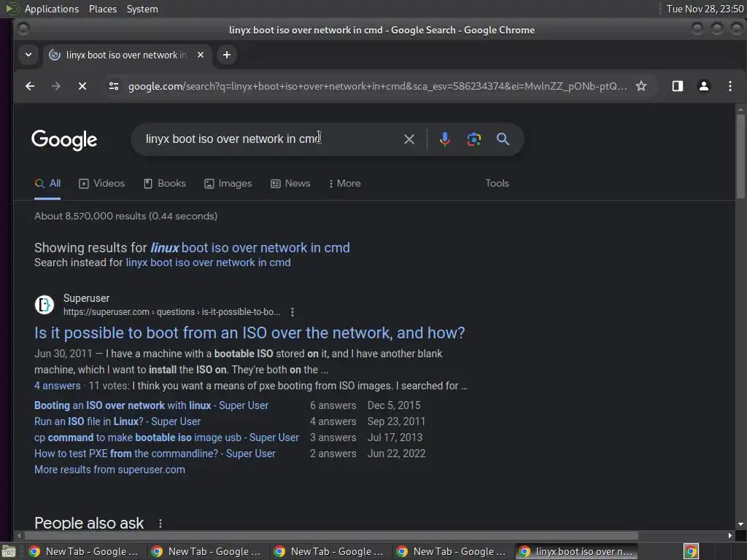Open the search Tools options
747x560 pixels.
click(x=497, y=183)
